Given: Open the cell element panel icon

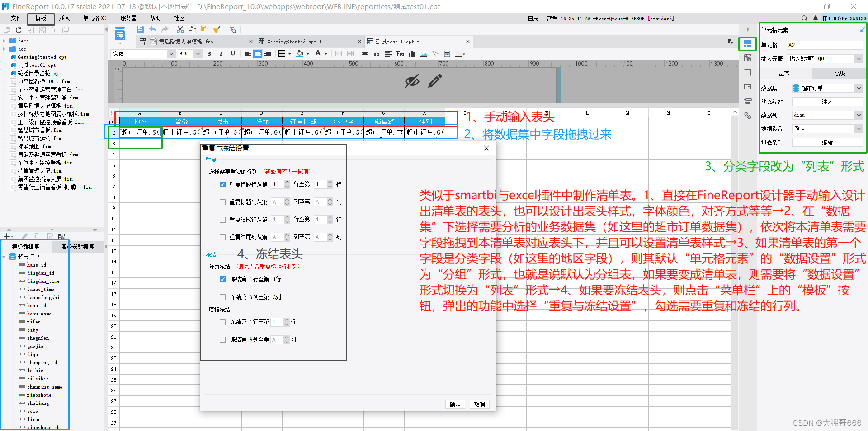Looking at the screenshot, I should 748,44.
